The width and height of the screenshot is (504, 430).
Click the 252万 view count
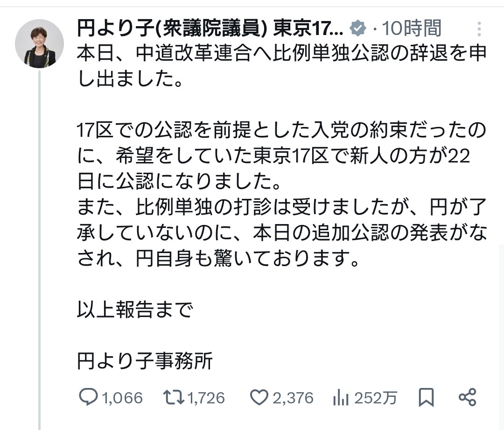pos(376,398)
